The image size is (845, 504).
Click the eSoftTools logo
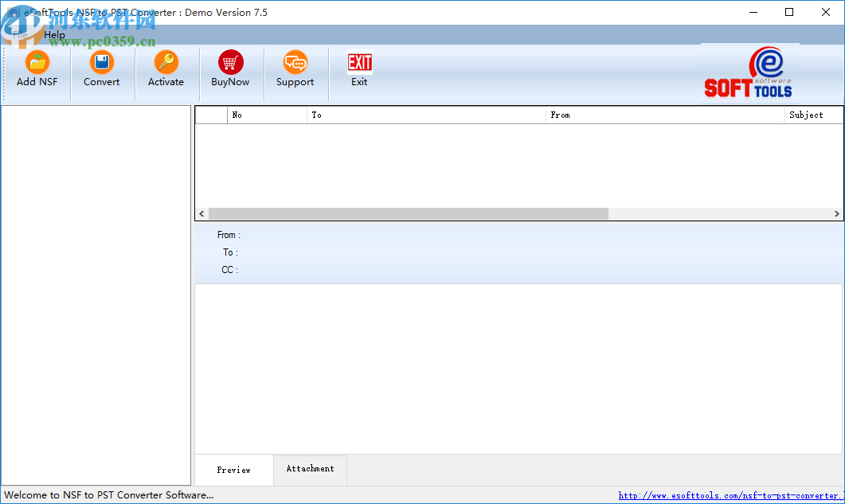pos(748,72)
